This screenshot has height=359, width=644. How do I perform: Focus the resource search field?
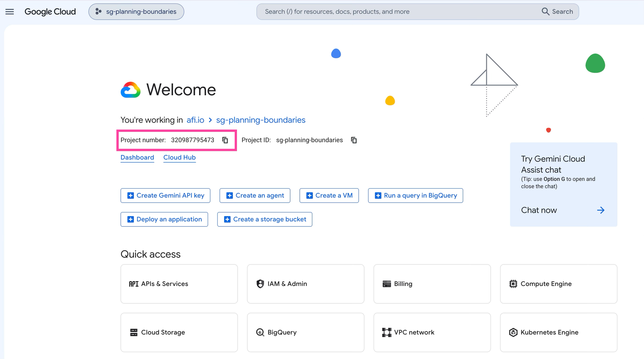click(x=399, y=12)
